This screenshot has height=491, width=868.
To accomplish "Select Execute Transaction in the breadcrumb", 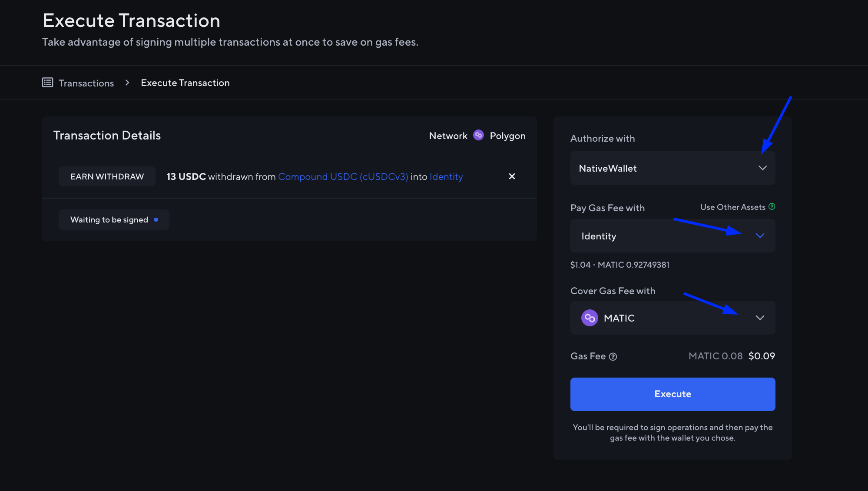I will point(185,83).
